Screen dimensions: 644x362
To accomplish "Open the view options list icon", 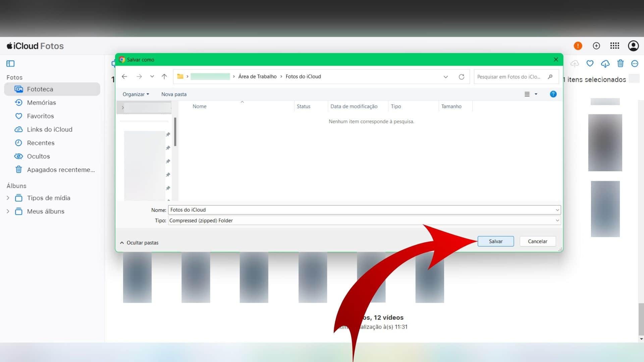I will click(x=527, y=94).
